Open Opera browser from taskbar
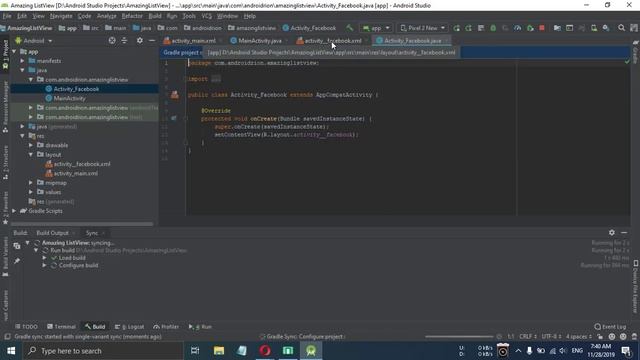 (265, 351)
